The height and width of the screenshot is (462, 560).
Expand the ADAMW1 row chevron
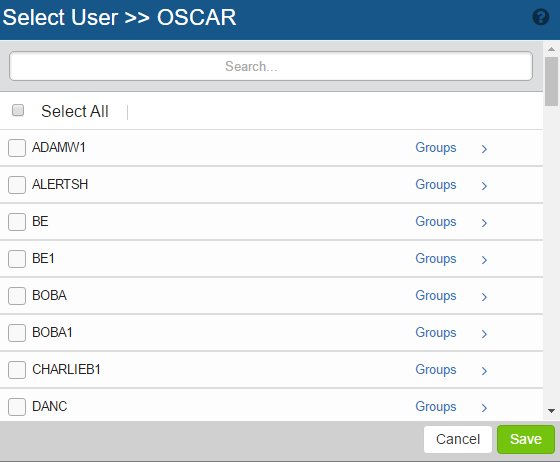(484, 149)
